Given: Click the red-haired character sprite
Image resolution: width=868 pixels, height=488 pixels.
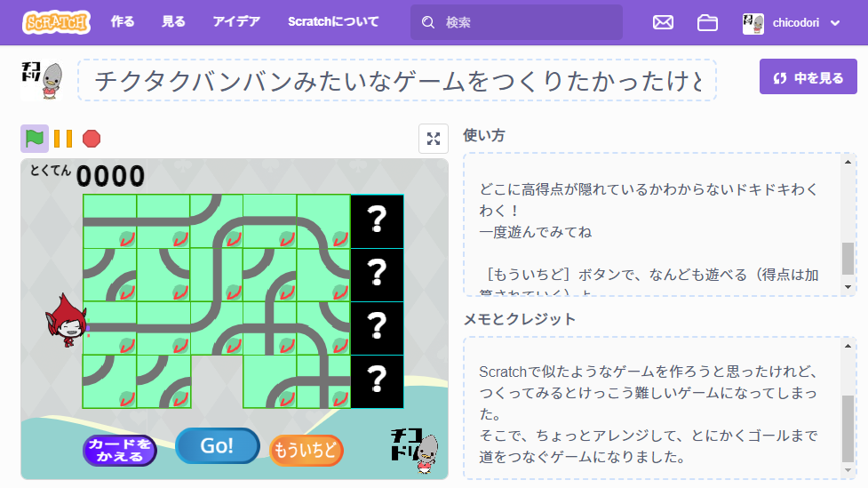Looking at the screenshot, I should 67,321.
